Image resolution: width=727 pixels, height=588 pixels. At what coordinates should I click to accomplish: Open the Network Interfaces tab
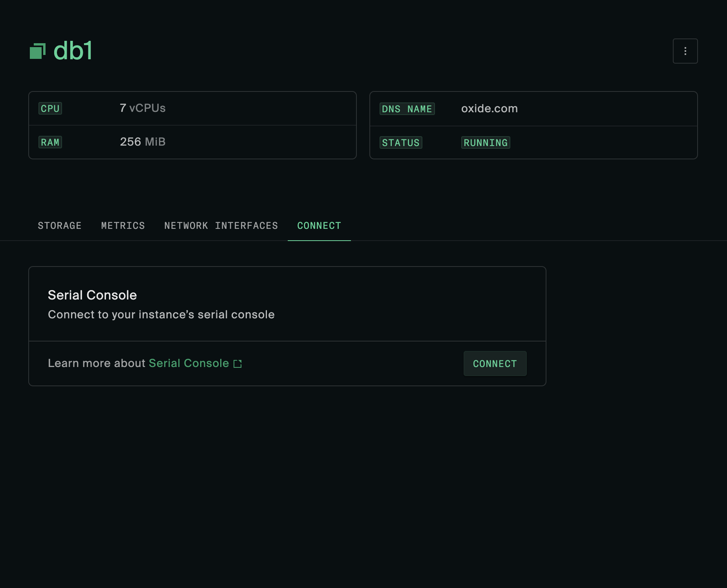click(x=221, y=226)
